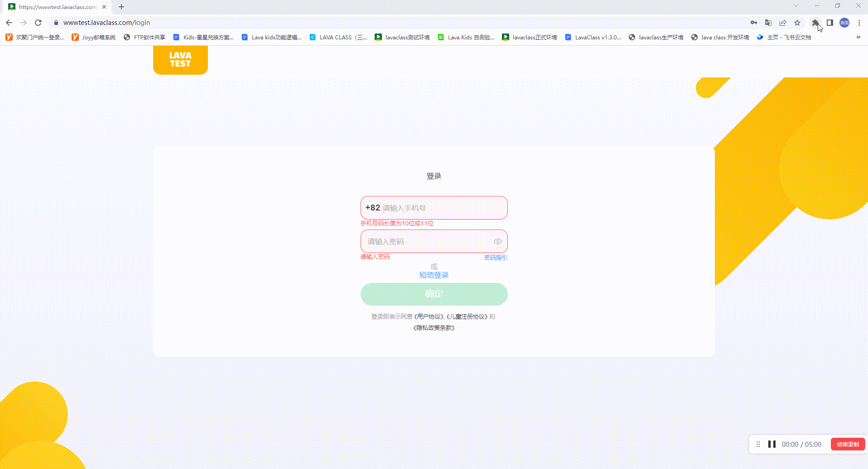868x469 pixels.
Task: Open the Kids-星星兑换方案 bookmark
Action: (203, 37)
